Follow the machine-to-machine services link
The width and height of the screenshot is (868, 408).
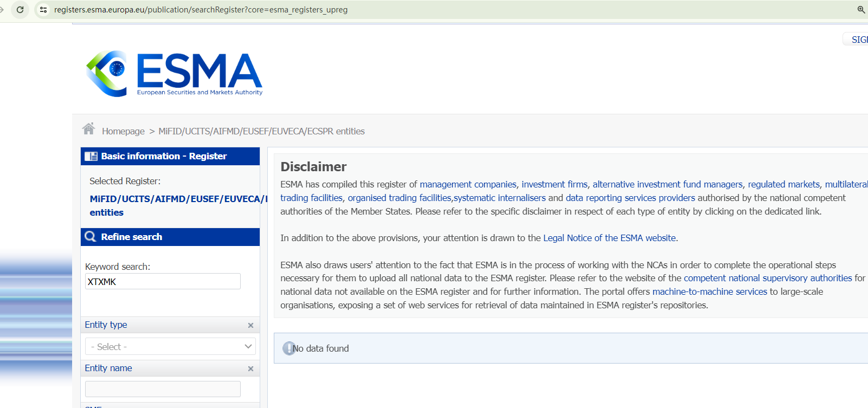710,292
